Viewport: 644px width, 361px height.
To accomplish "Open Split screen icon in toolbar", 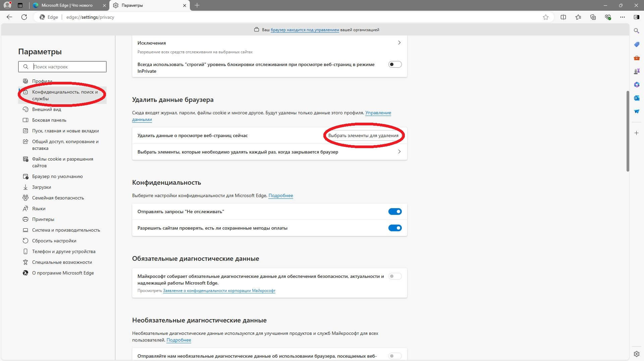I will pyautogui.click(x=563, y=17).
